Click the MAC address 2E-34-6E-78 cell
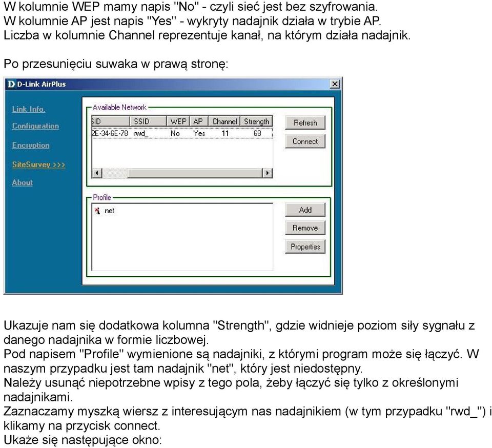Viewport: 492px width, 448px height. 110,133
